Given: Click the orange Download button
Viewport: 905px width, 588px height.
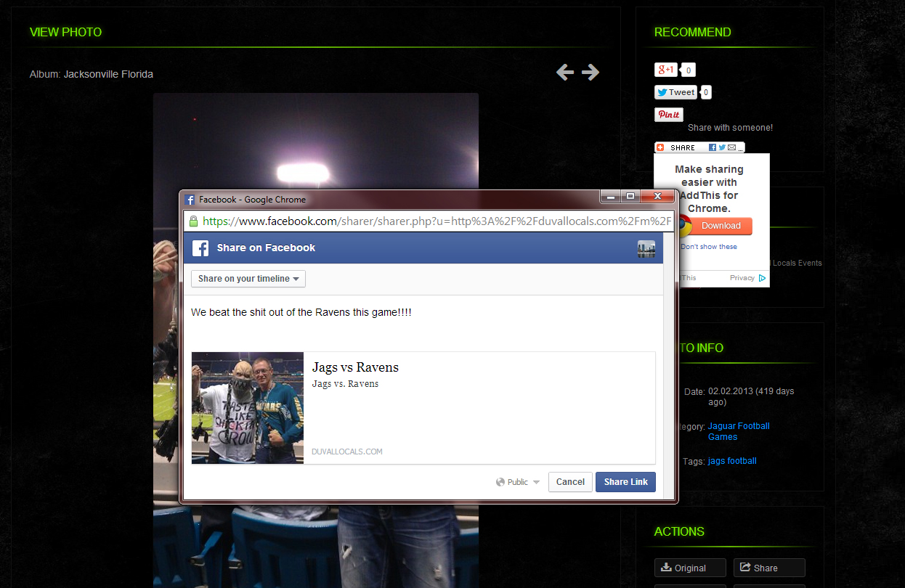Looking at the screenshot, I should click(721, 226).
